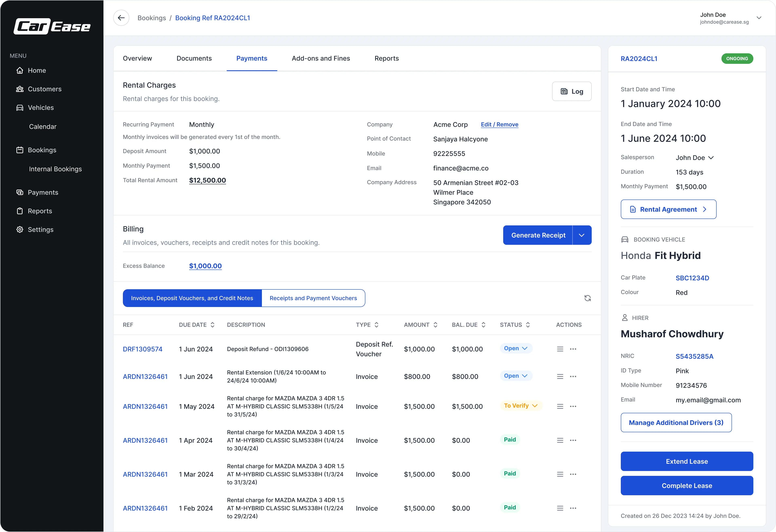Click the Generate Receipt button
776x532 pixels.
(x=538, y=235)
